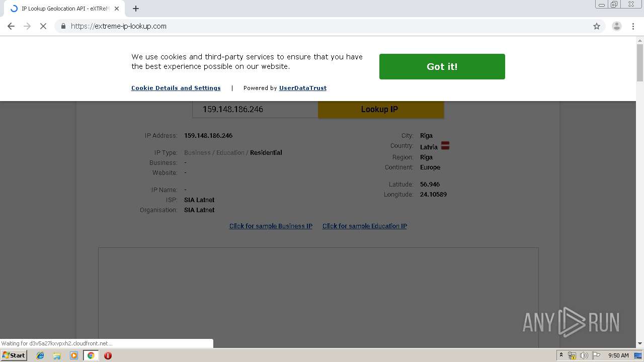644x362 pixels.
Task: Show hidden system tray icons
Action: pos(561,355)
